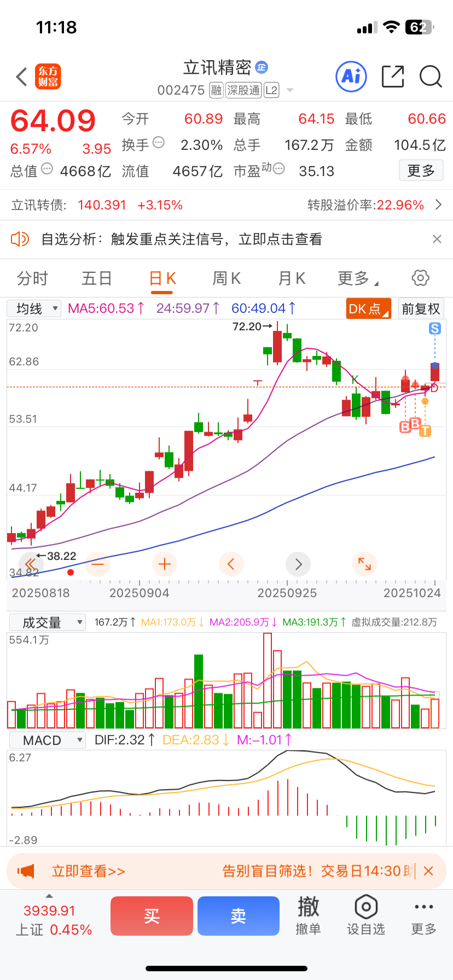Screen dimensions: 453x980
Task: Open the MACD indicator dropdown
Action: click(x=48, y=740)
